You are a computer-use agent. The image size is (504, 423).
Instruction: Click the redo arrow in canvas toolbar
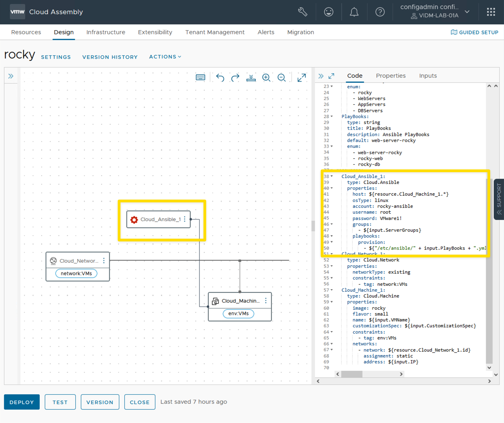point(235,78)
